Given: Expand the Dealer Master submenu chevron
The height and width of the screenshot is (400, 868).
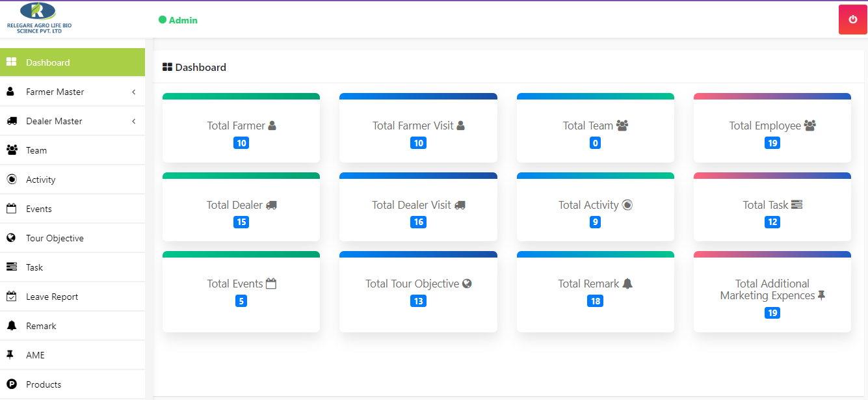Looking at the screenshot, I should (134, 122).
